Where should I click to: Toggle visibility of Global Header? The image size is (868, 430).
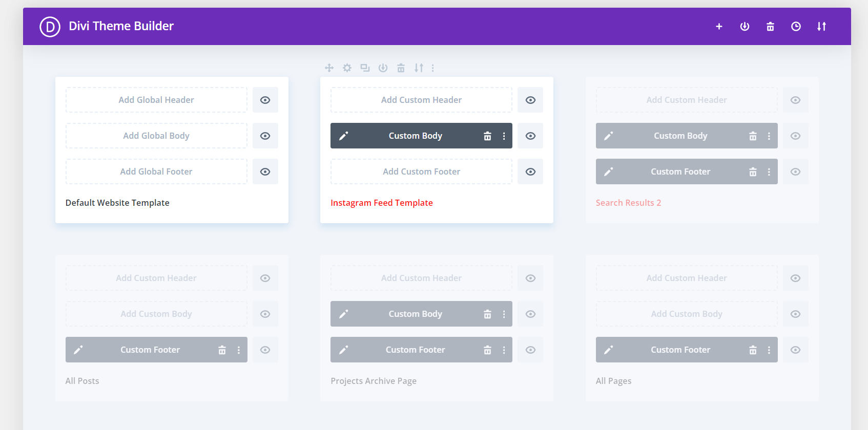pyautogui.click(x=265, y=100)
